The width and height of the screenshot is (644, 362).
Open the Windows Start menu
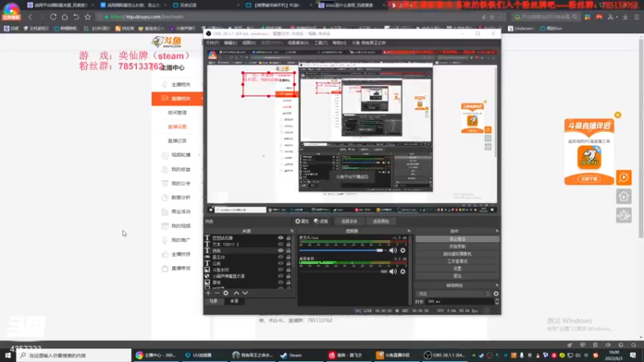coord(8,355)
